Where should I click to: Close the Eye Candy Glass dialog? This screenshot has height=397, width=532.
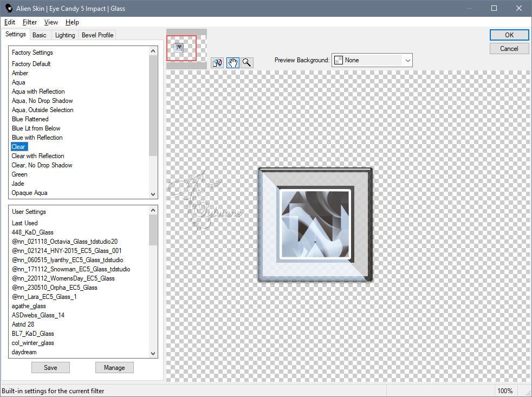tap(519, 8)
